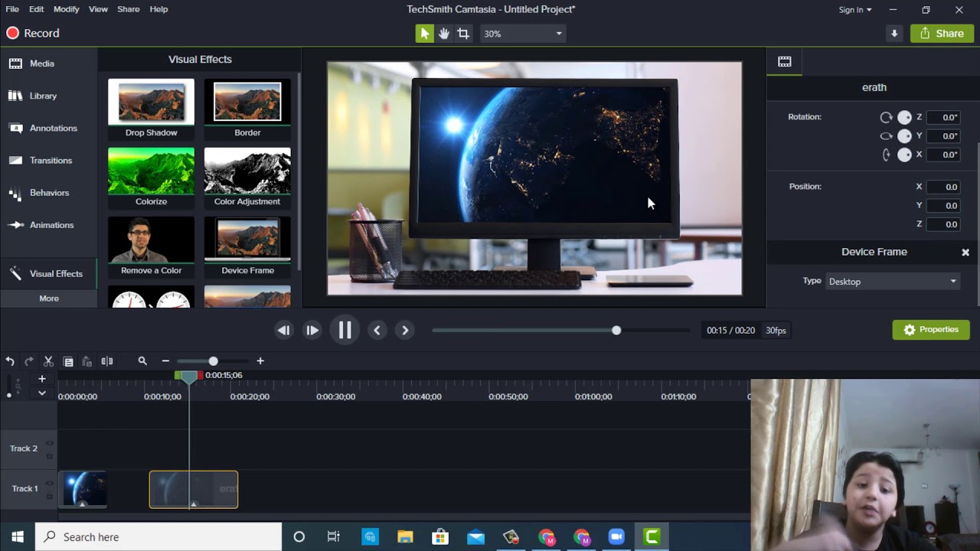980x551 pixels.
Task: Click the playback progress slider handle
Action: [x=616, y=331]
